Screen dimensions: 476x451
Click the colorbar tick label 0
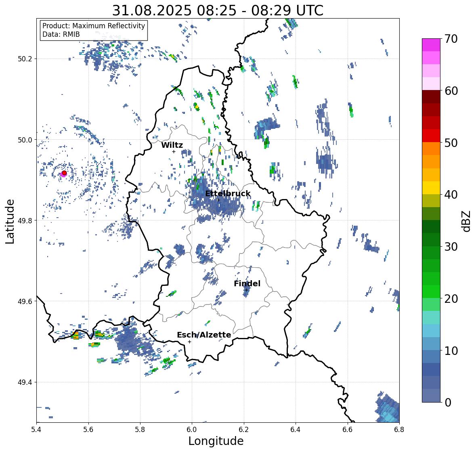click(448, 403)
